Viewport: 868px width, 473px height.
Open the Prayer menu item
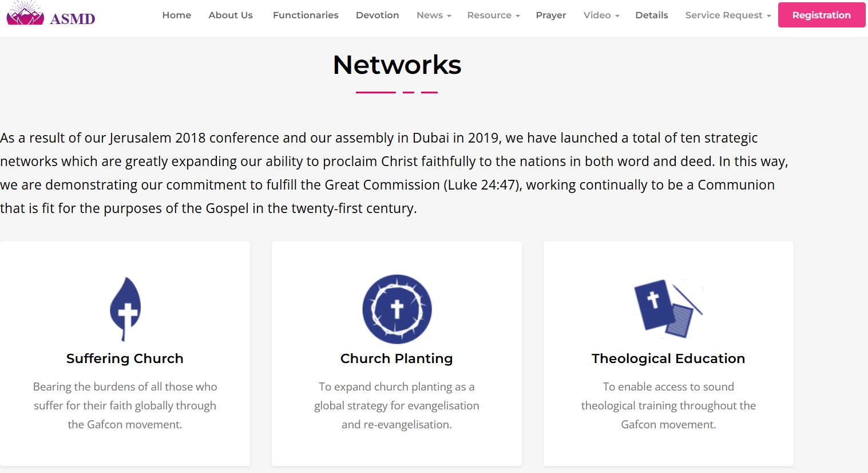551,15
